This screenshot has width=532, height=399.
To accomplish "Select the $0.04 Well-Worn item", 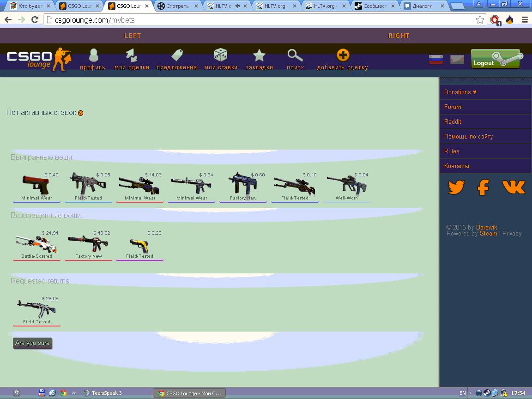I will (x=346, y=187).
